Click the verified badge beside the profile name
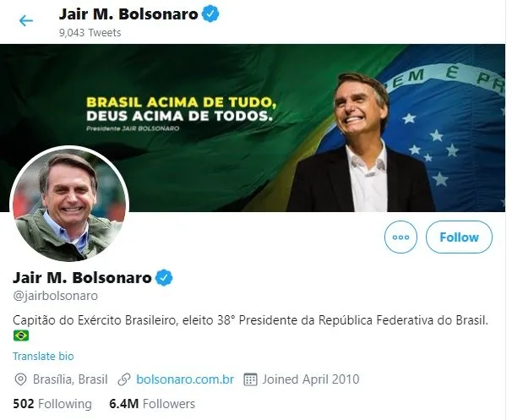Viewport: 512px width, 420px height. 166,277
